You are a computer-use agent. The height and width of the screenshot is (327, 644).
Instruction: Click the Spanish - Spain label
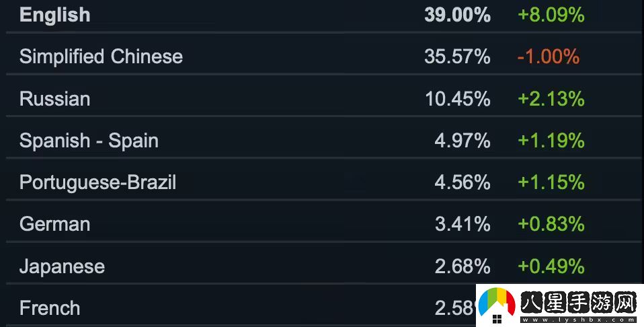(89, 141)
